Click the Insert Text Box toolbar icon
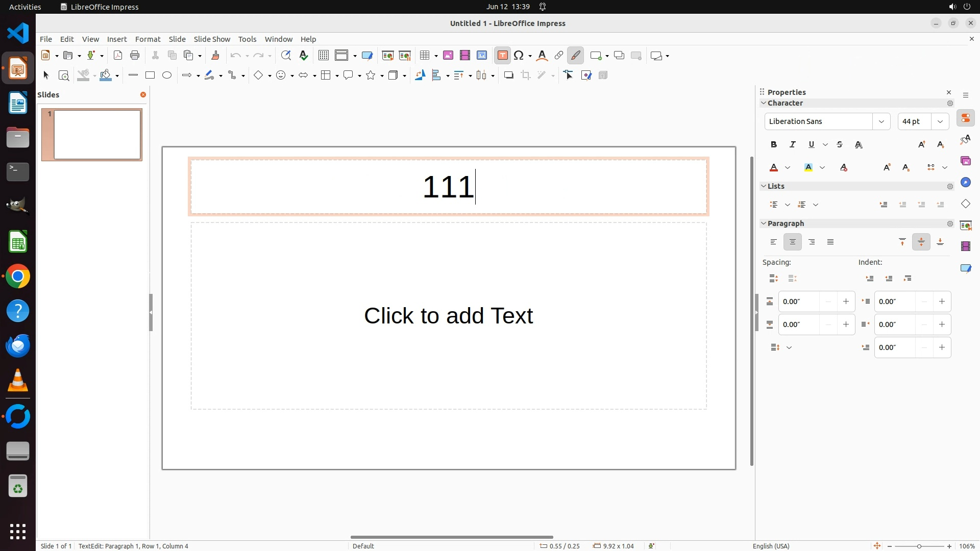Image resolution: width=980 pixels, height=551 pixels. (502, 56)
